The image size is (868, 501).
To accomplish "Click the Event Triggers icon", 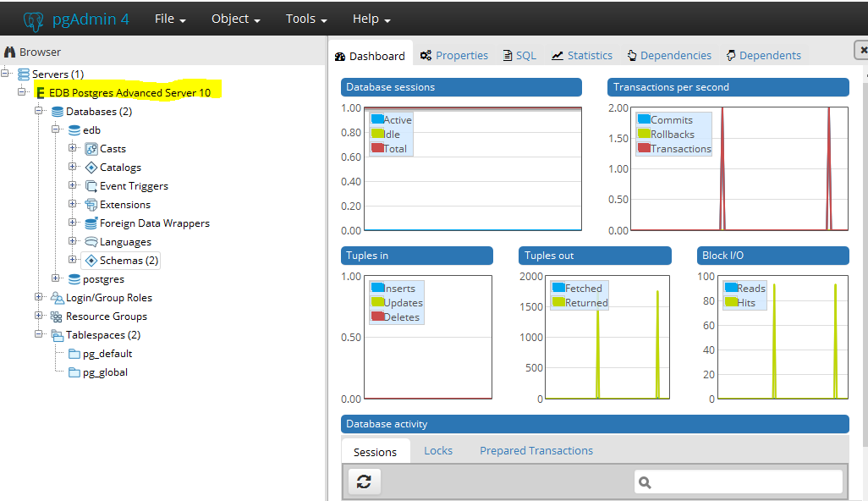I will pyautogui.click(x=91, y=186).
